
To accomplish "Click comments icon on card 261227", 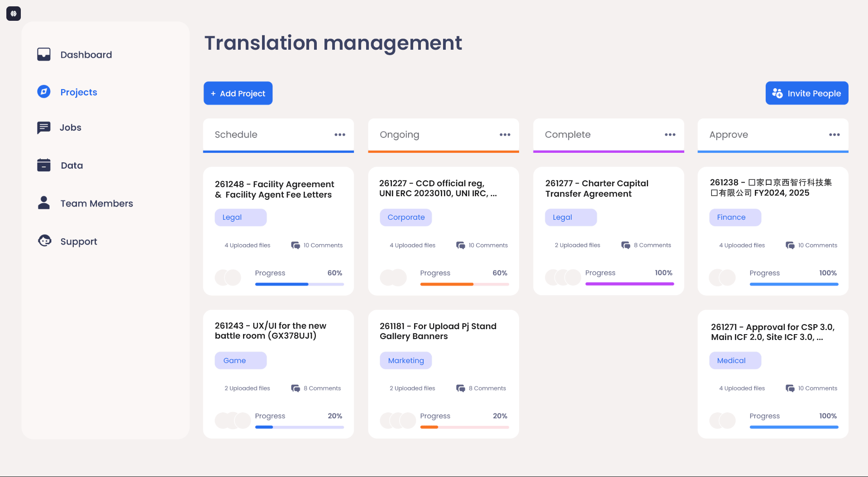I will pos(461,245).
